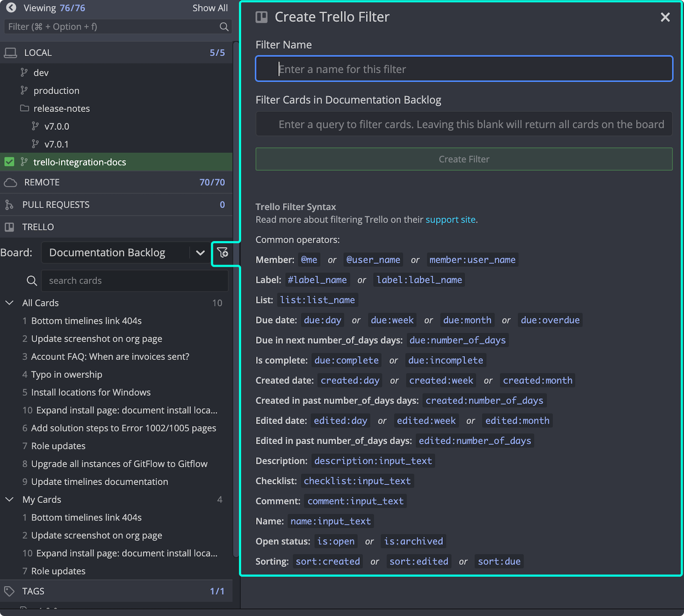Click Show All at the top
The width and height of the screenshot is (684, 616).
pyautogui.click(x=210, y=8)
